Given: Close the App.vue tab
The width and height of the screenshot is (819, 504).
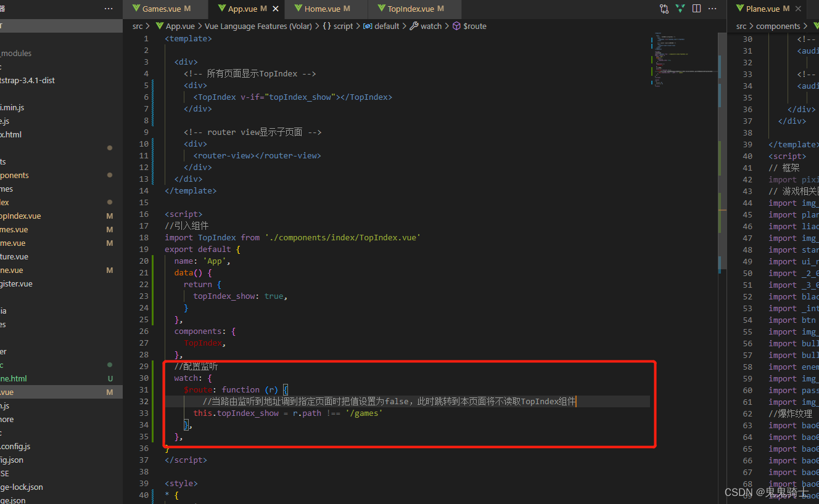Looking at the screenshot, I should [x=276, y=9].
